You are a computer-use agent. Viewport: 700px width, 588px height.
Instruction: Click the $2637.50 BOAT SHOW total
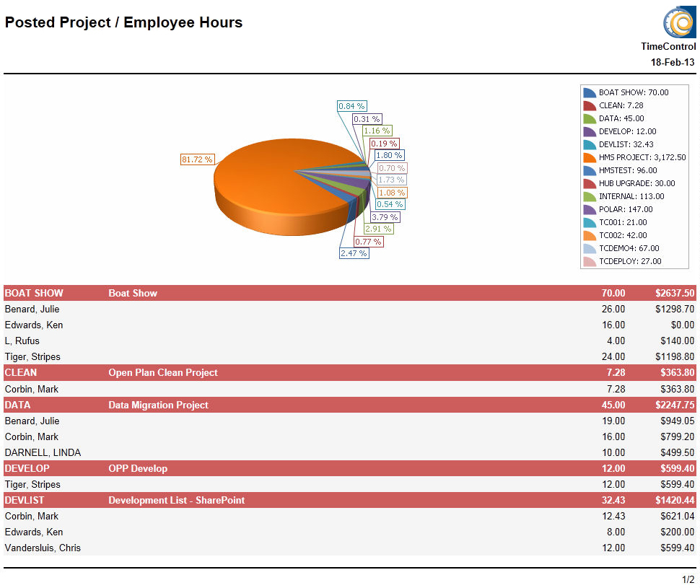pyautogui.click(x=675, y=293)
